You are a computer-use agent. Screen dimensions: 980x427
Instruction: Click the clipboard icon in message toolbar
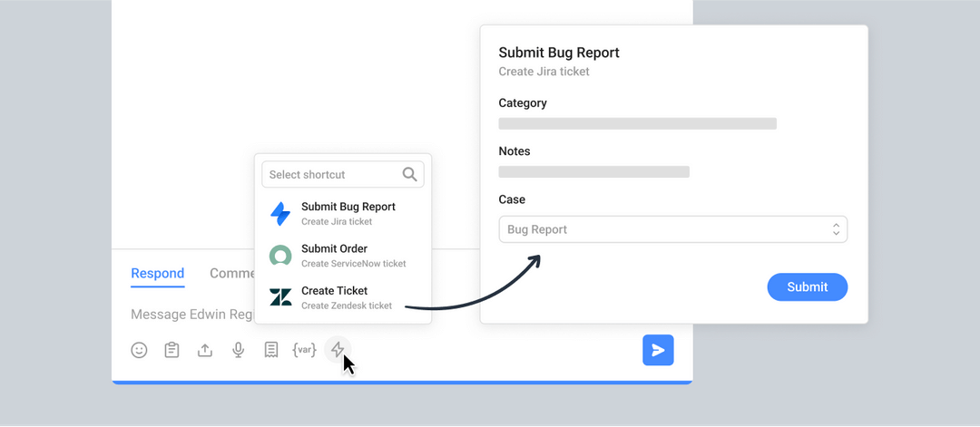pyautogui.click(x=171, y=350)
